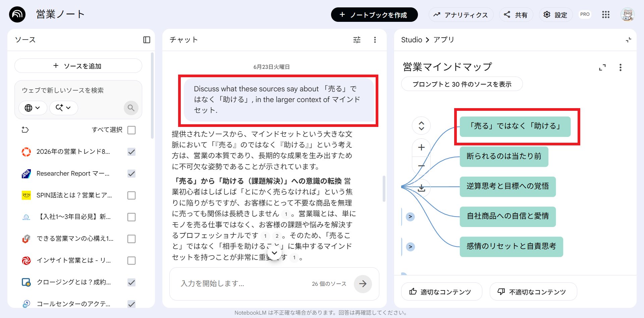Click the コールセンターのアクテ source icon
The image size is (644, 318).
[26, 304]
